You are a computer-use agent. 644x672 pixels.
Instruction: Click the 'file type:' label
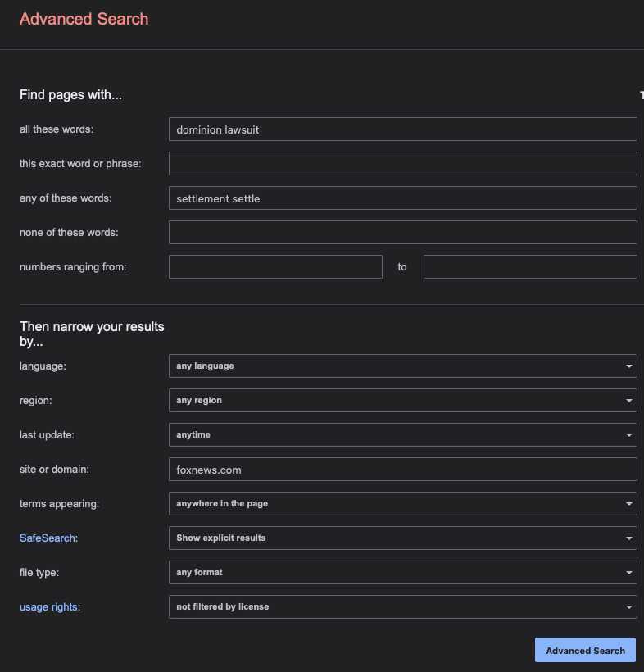click(x=39, y=573)
